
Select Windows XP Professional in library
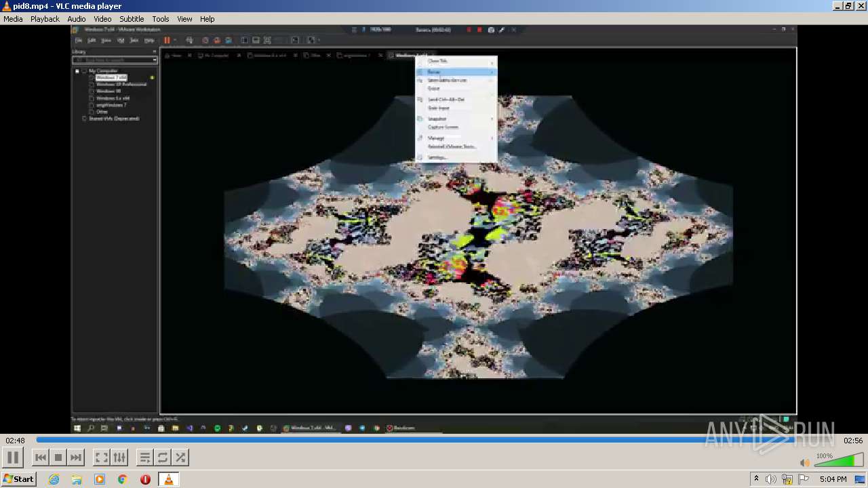click(x=121, y=84)
